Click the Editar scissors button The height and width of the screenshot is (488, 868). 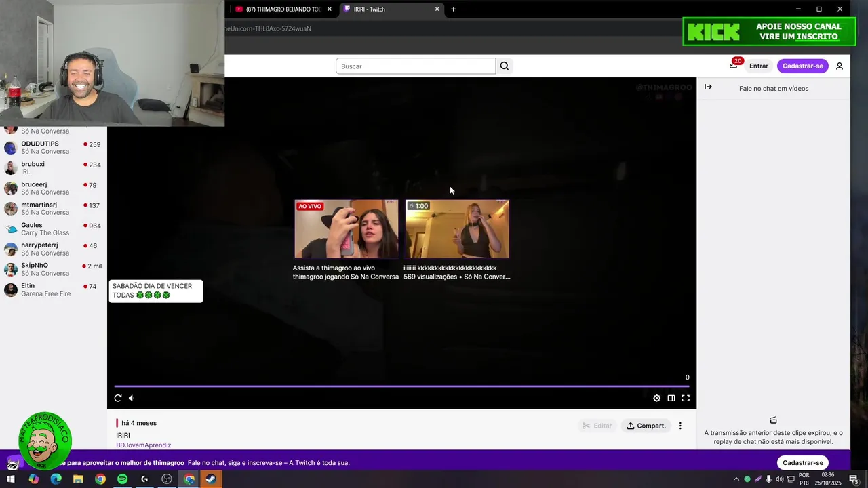coord(597,426)
